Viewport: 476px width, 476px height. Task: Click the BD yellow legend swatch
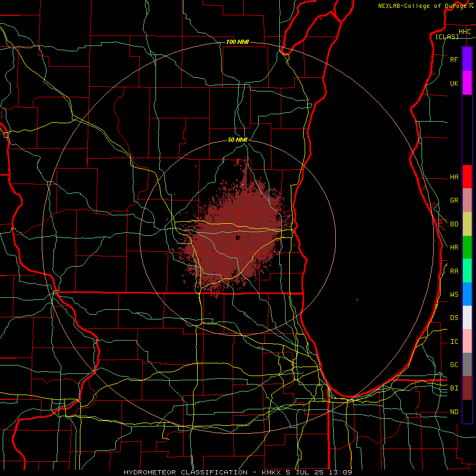(467, 224)
